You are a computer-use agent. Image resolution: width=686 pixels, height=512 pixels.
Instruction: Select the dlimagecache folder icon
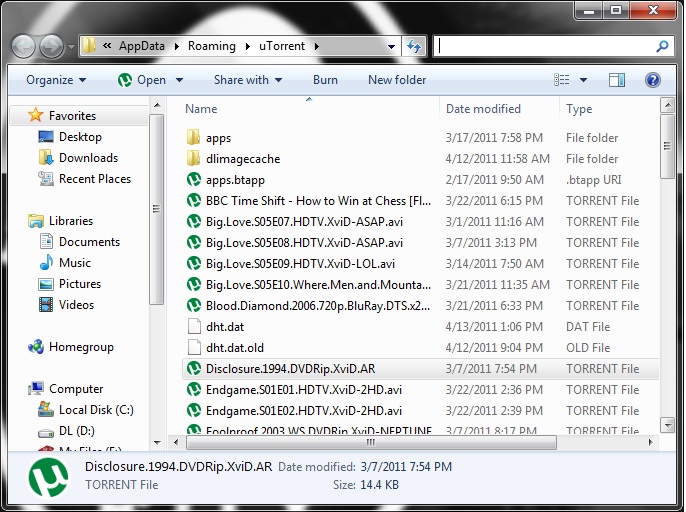[193, 158]
